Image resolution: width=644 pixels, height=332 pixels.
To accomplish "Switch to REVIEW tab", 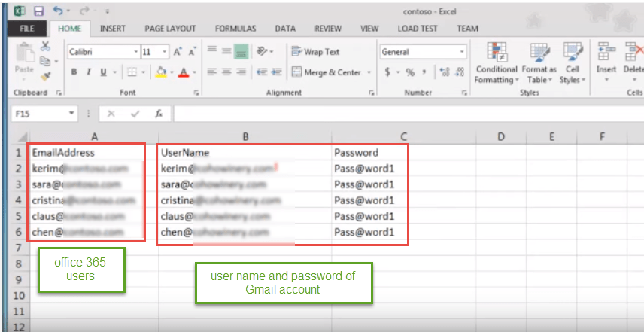I will (328, 29).
